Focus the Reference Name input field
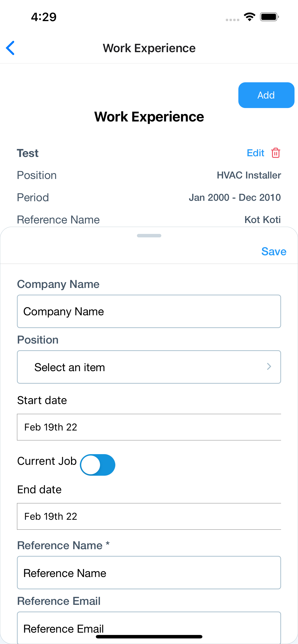Image resolution: width=298 pixels, height=644 pixels. (x=149, y=573)
